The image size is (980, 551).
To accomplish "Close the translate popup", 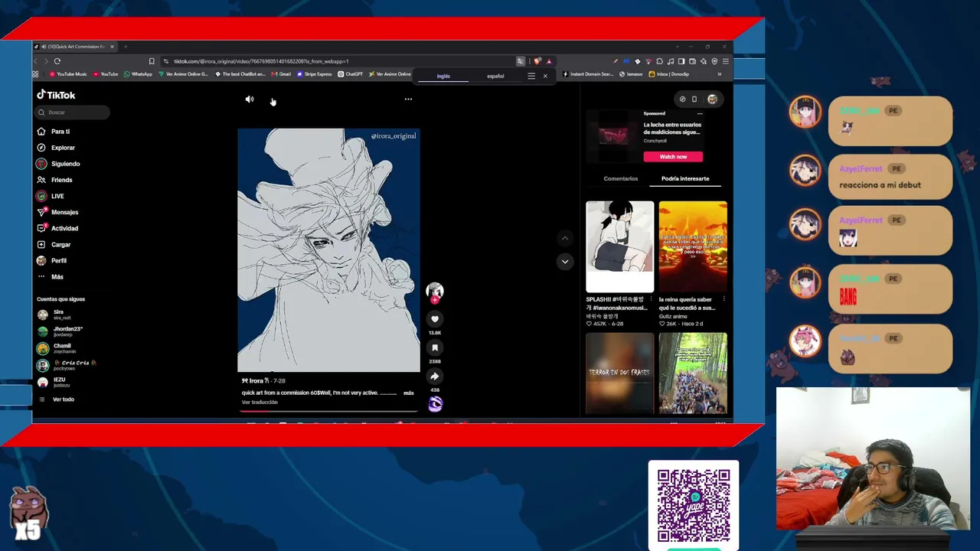I will tap(545, 77).
